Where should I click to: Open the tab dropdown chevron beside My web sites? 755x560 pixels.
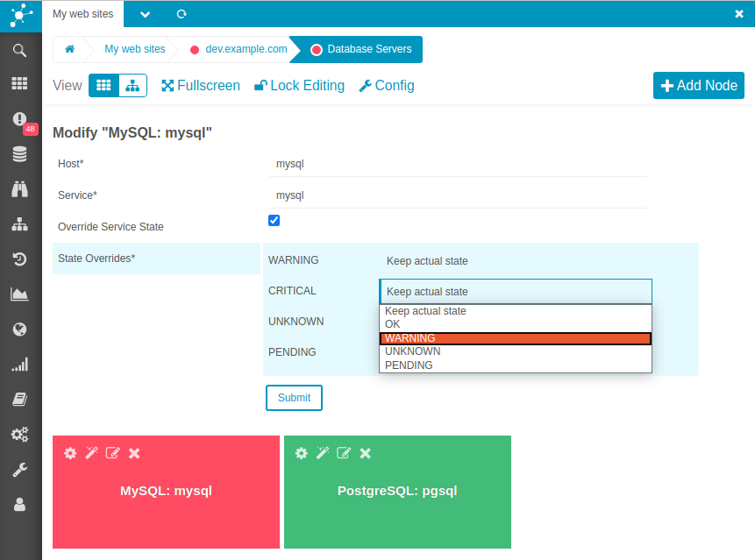pos(143,14)
